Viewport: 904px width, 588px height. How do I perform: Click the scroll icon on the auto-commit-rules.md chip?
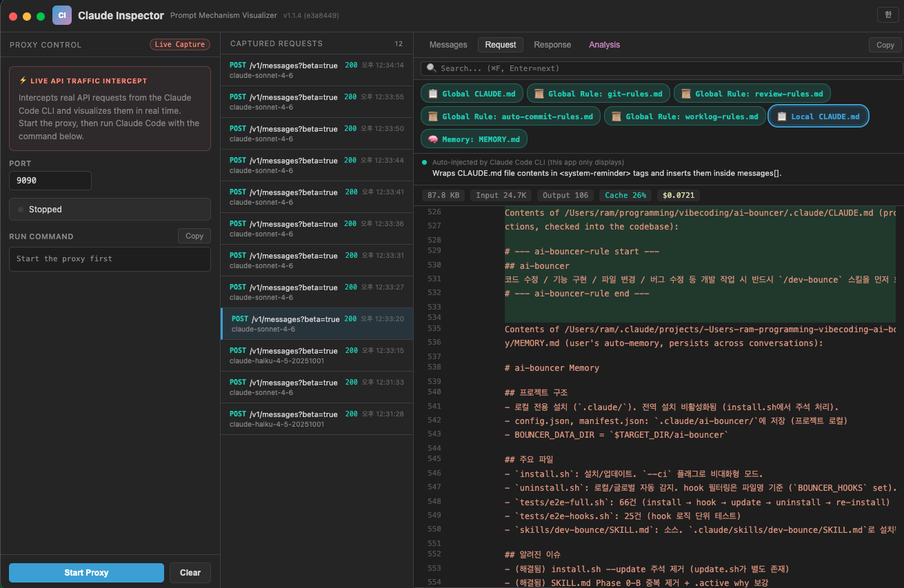point(433,116)
